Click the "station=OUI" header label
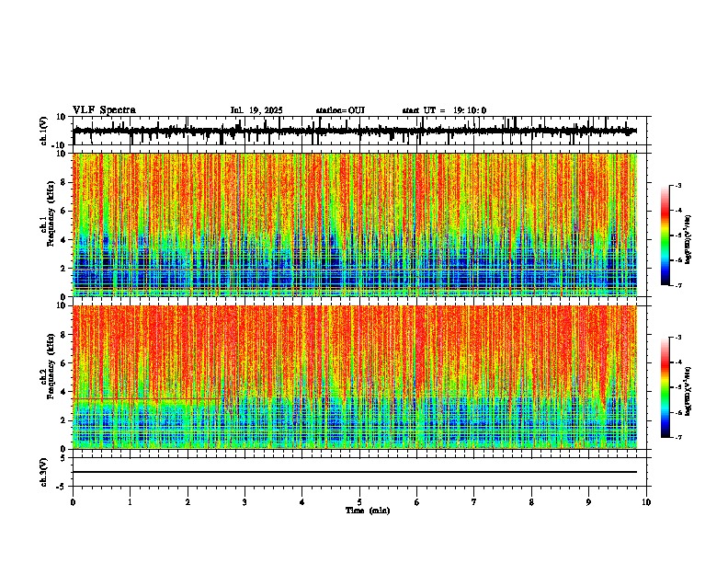Screen dimensions: 728x563 [340, 110]
